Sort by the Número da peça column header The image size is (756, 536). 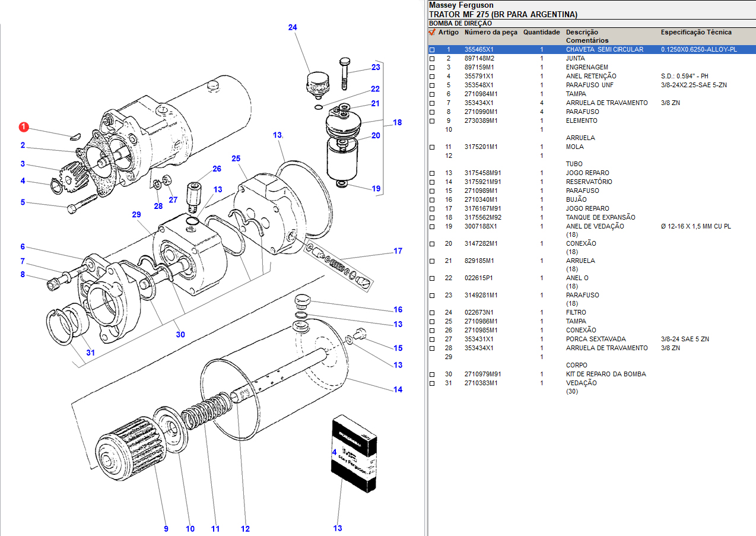491,33
